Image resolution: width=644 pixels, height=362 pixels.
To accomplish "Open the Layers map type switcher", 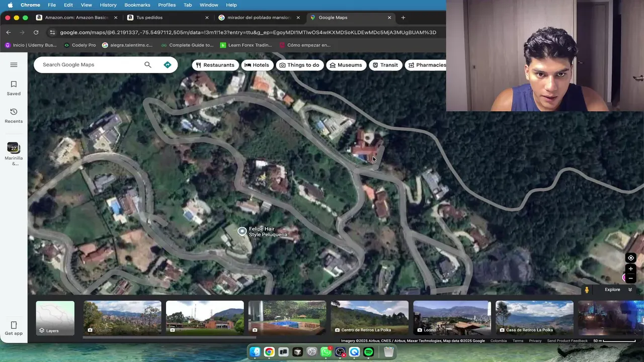I will (x=55, y=318).
